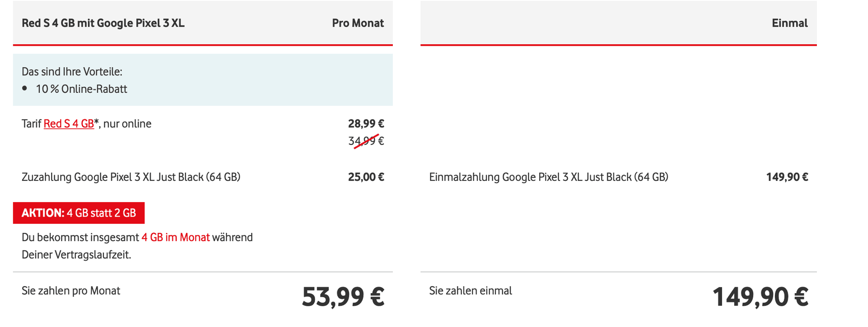Viewport: 868px width, 327px height.
Task: Click the red '4 GB im Monat' text
Action: pos(175,237)
